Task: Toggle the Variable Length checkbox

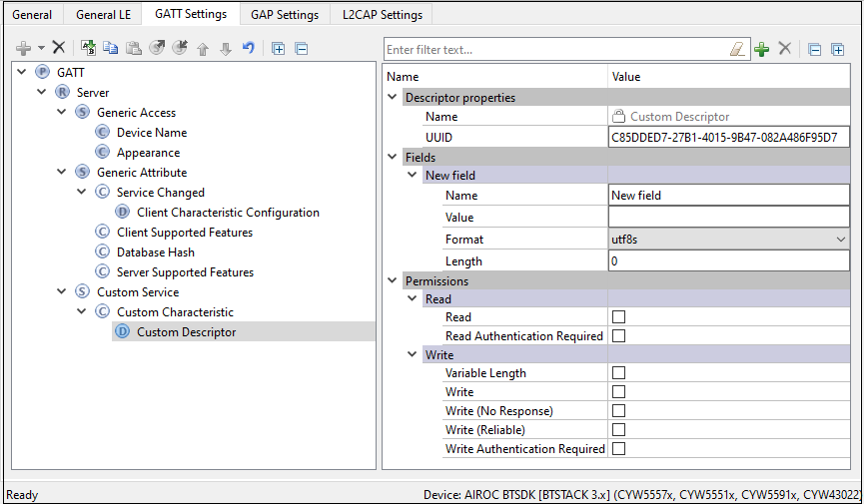Action: 618,373
